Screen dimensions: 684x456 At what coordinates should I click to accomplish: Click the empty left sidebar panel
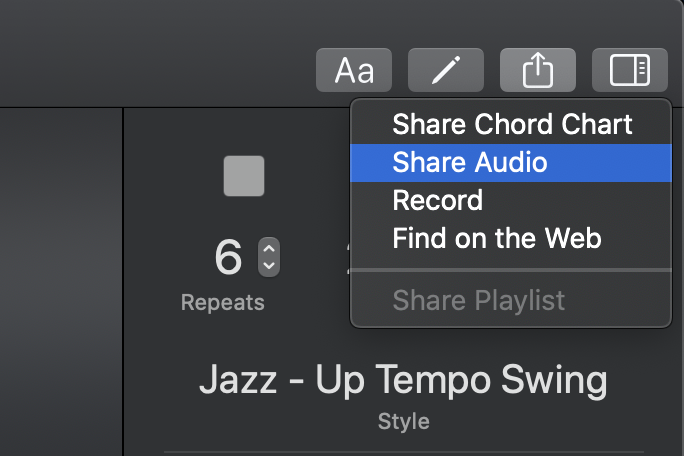pos(61,282)
